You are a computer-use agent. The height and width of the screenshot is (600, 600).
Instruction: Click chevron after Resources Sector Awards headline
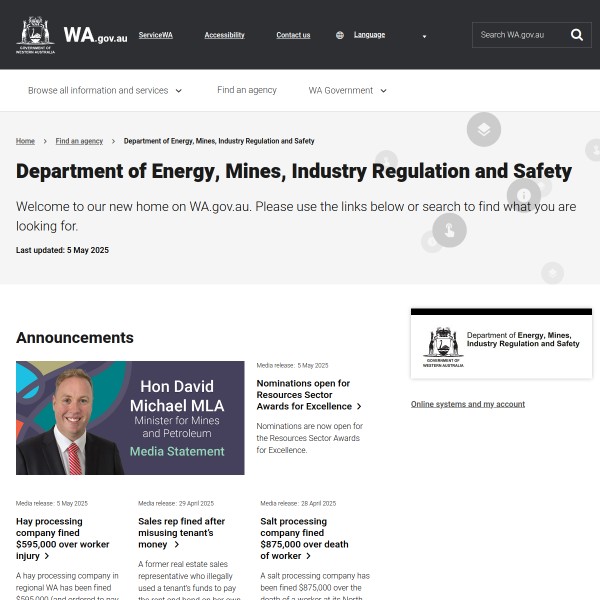pos(359,407)
